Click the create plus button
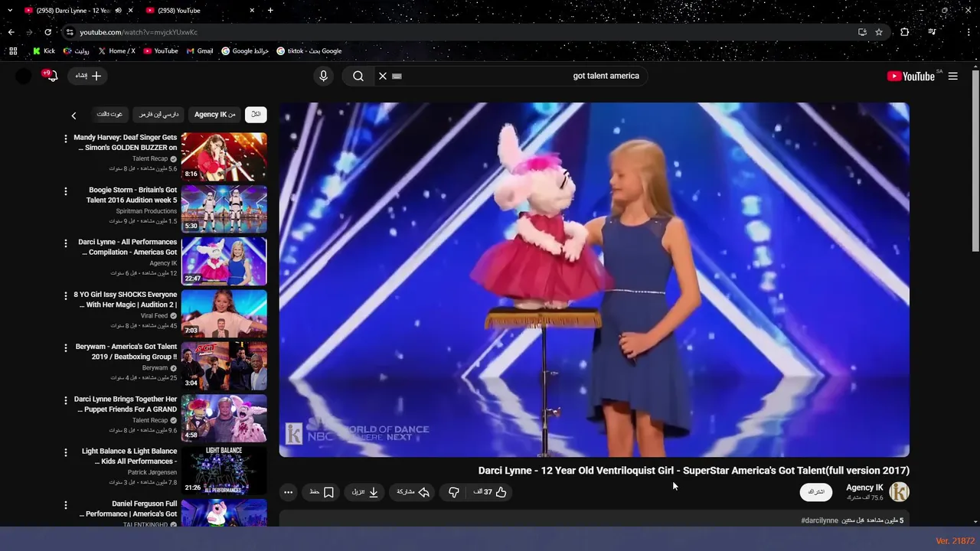This screenshot has height=551, width=980. (88, 76)
